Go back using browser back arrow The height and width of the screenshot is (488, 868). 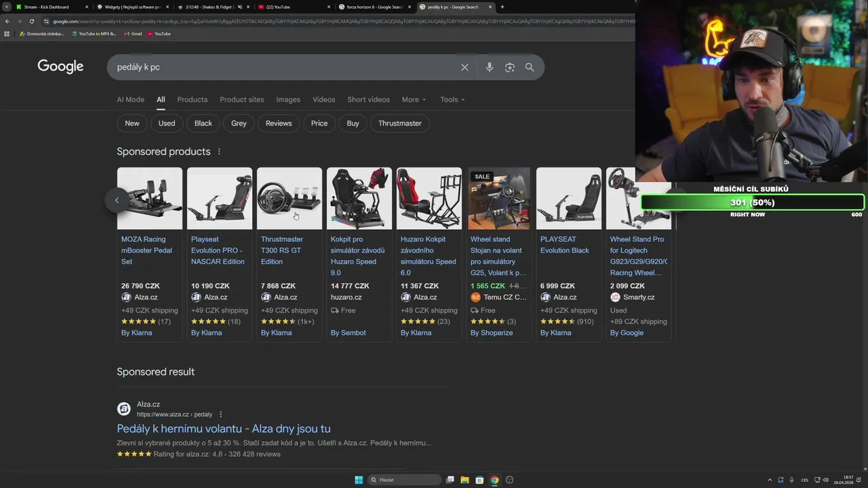tap(7, 21)
